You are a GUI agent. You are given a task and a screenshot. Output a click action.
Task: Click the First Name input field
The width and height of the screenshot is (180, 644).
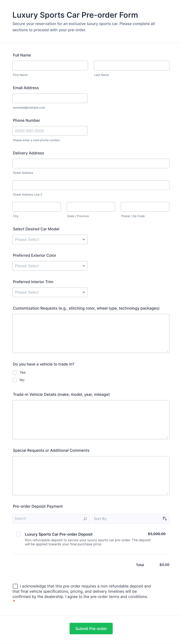tap(50, 65)
